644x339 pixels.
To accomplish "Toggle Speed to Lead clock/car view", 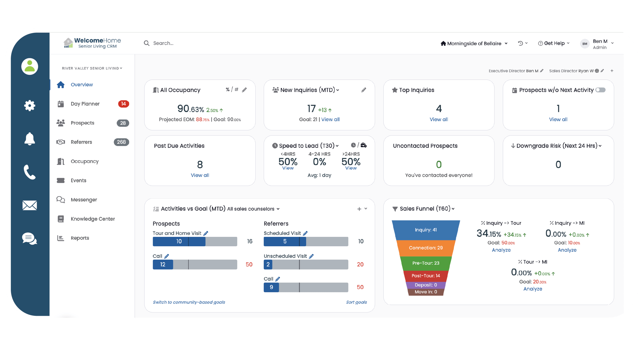I will (x=358, y=145).
